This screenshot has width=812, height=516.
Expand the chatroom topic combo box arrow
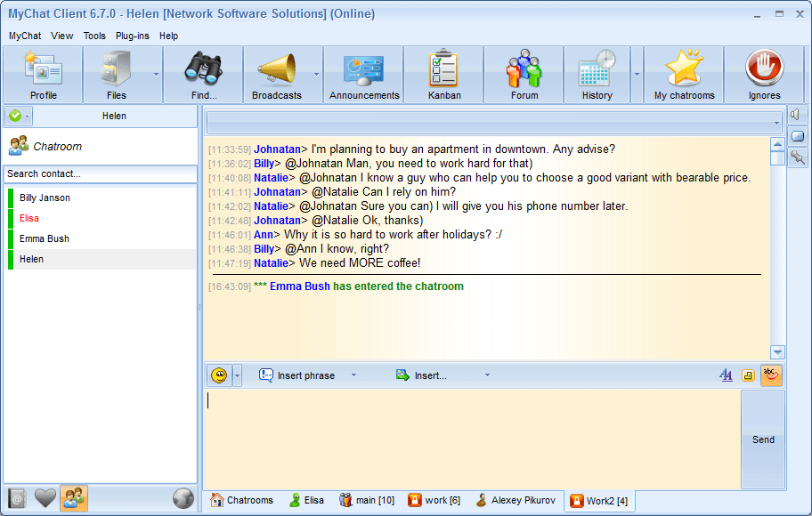click(x=776, y=123)
